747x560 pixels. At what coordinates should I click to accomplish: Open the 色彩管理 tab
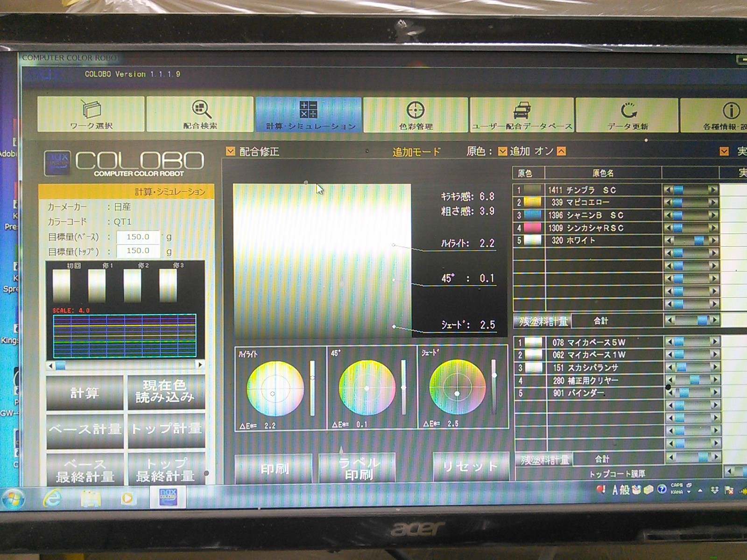click(416, 115)
